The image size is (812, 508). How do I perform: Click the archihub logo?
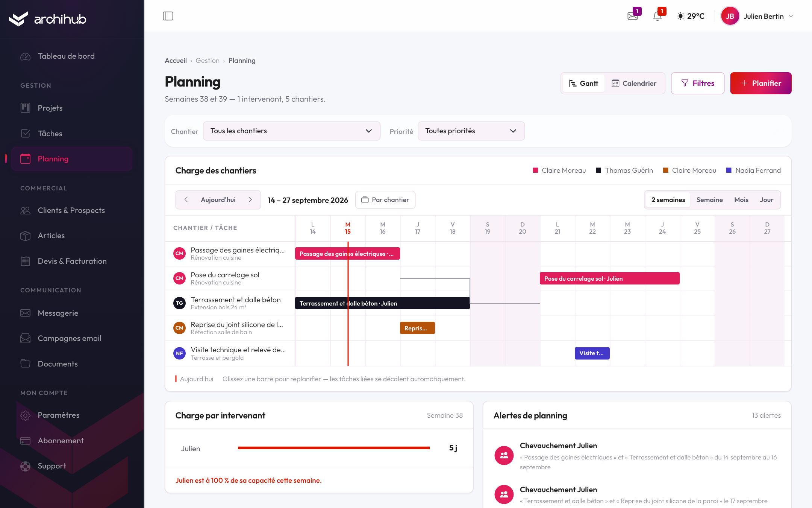coord(48,19)
